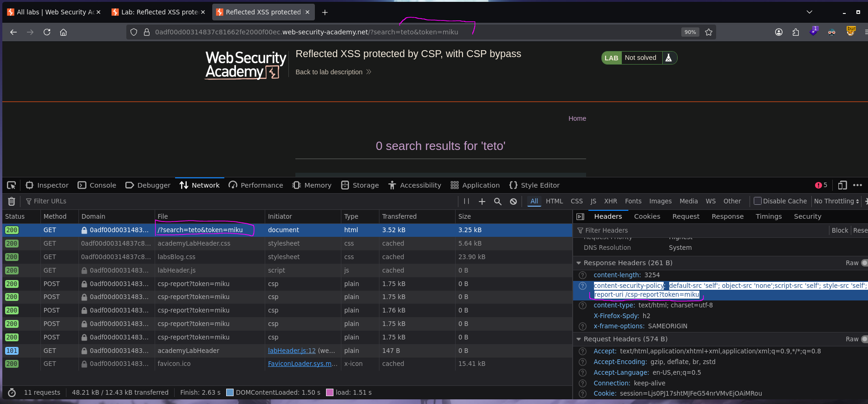Image resolution: width=868 pixels, height=404 pixels.
Task: Open network search magnifier
Action: pos(498,201)
